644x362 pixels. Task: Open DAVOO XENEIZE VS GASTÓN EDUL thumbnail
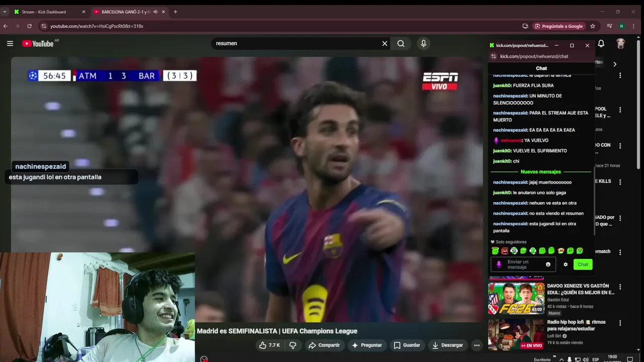point(516,298)
